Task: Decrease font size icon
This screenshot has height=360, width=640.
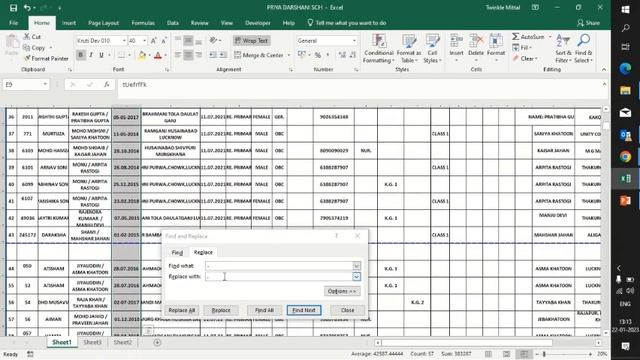Action: (164, 41)
